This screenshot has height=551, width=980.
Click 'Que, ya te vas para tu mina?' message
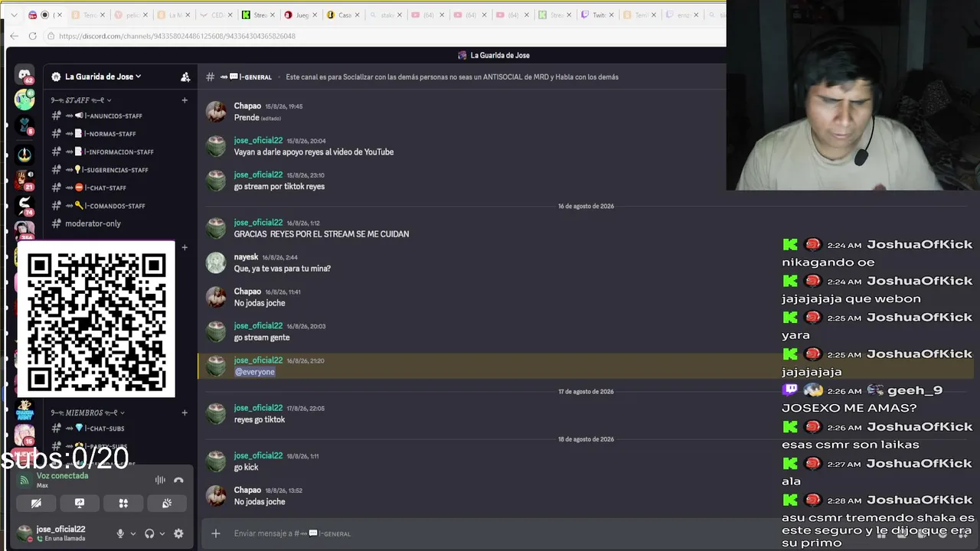pyautogui.click(x=283, y=269)
